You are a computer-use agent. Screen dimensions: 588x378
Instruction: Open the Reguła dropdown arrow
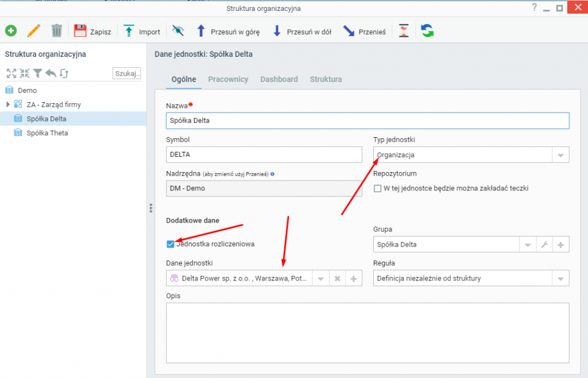(560, 279)
